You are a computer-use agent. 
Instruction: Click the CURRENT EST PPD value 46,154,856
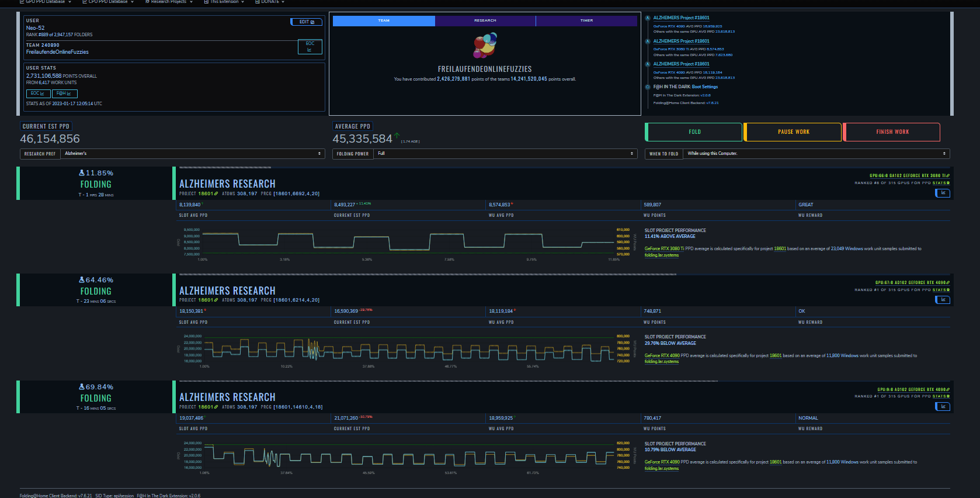click(50, 139)
